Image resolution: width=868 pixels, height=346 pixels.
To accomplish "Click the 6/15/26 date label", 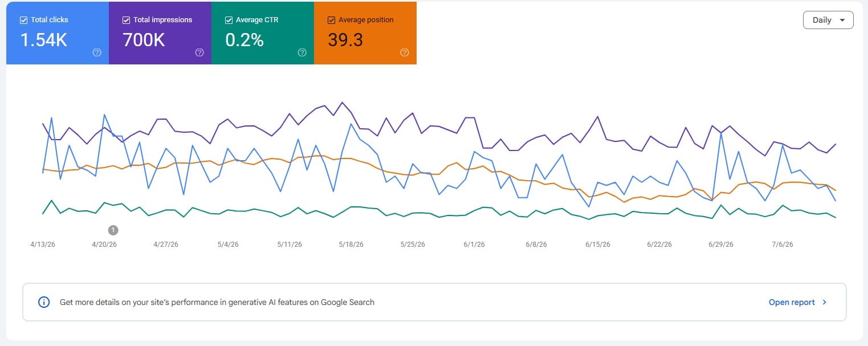I will [598, 245].
